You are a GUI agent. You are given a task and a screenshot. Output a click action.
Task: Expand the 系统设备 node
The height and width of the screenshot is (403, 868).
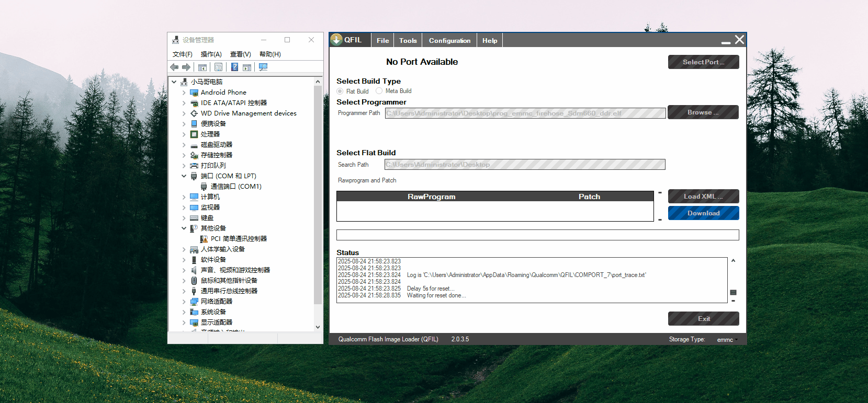pyautogui.click(x=184, y=312)
